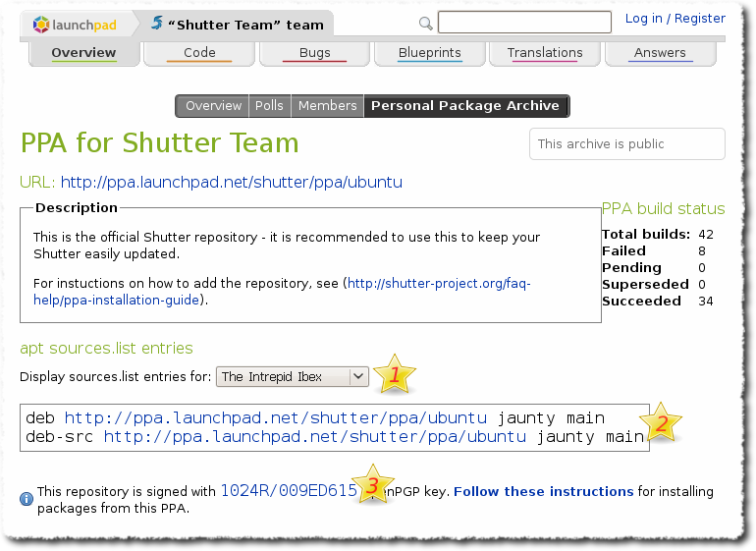Open the Log in / Register link
Screen dimensions: 756x551
[x=675, y=19]
